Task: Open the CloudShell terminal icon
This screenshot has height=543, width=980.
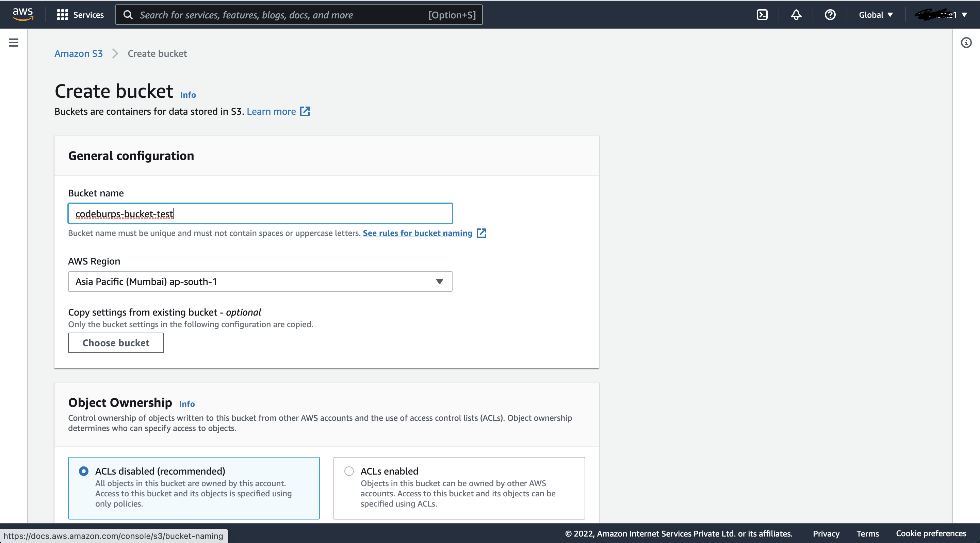Action: 762,15
